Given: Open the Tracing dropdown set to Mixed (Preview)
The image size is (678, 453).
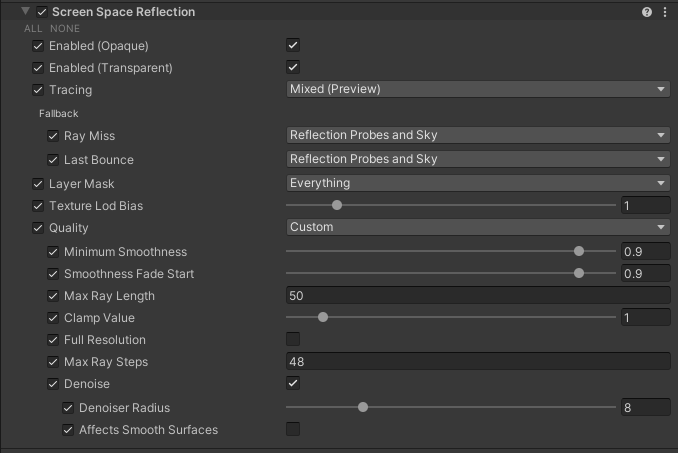Looking at the screenshot, I should pyautogui.click(x=477, y=90).
